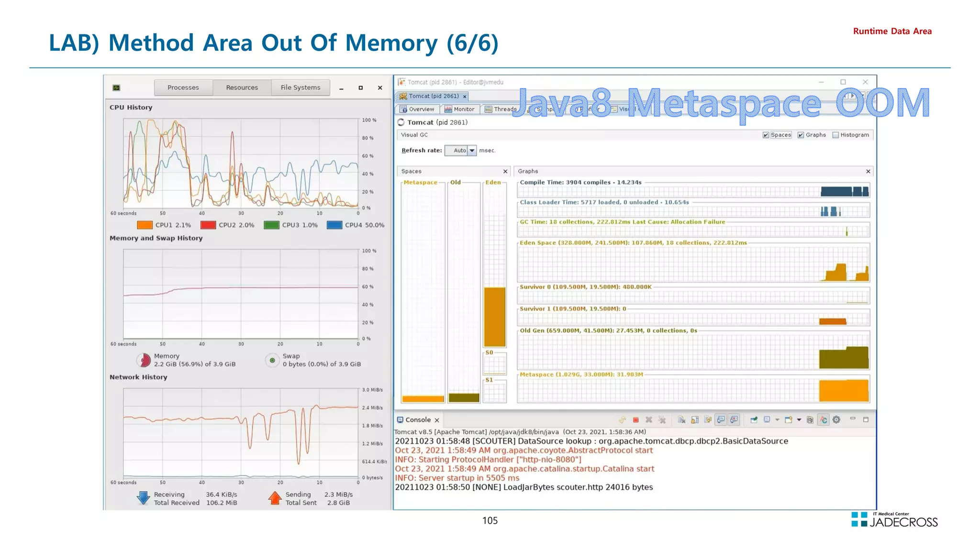Screen dimensions: 980x551
Task: Enable the Histogram checkbox in Visual GC
Action: pos(835,135)
